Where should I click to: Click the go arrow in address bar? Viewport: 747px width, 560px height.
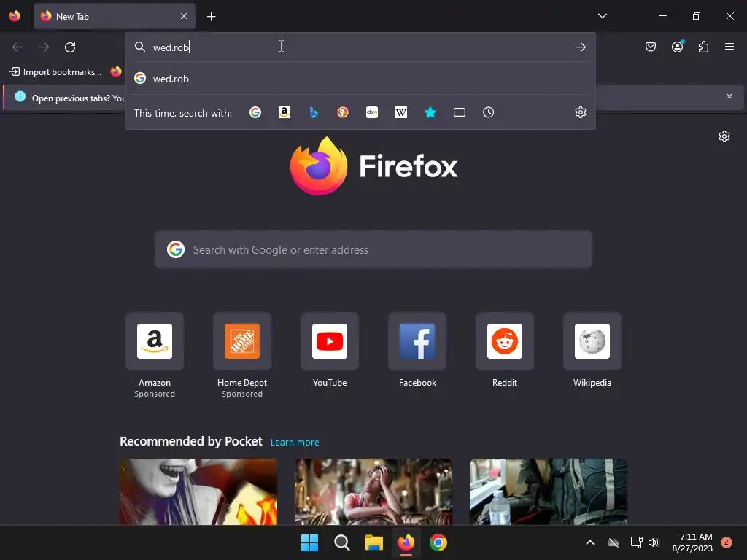click(x=580, y=47)
